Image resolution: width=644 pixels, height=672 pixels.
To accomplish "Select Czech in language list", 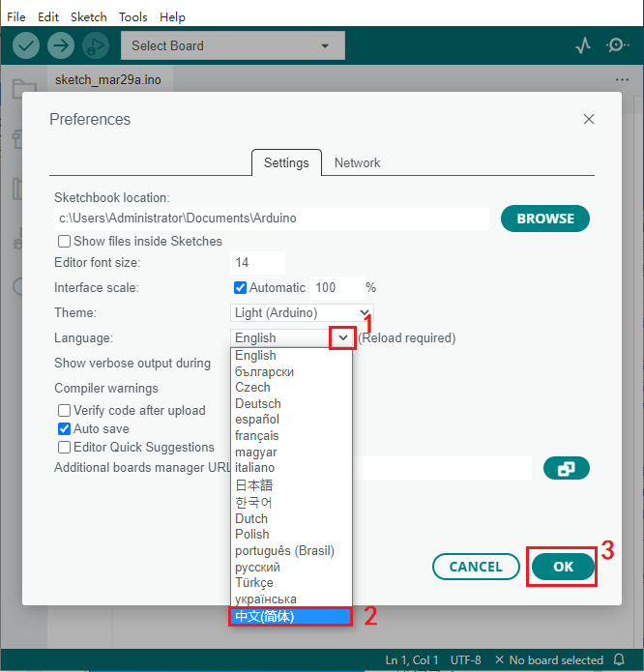I will [x=291, y=388].
